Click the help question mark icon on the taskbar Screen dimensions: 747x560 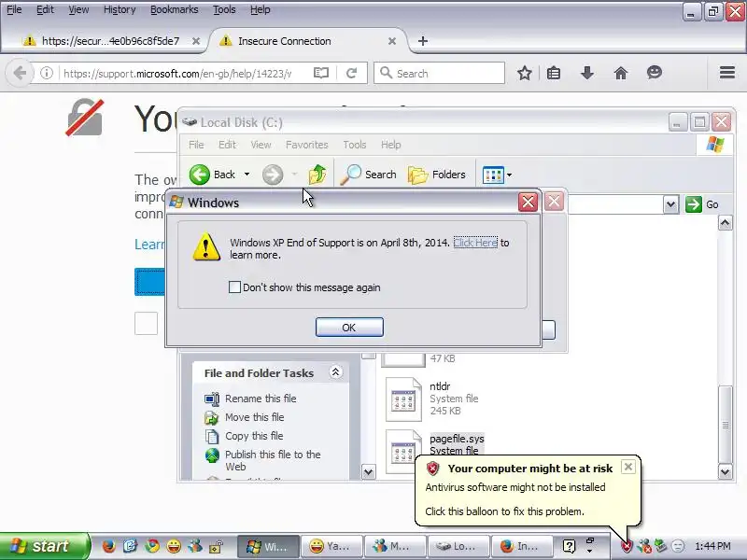(569, 546)
